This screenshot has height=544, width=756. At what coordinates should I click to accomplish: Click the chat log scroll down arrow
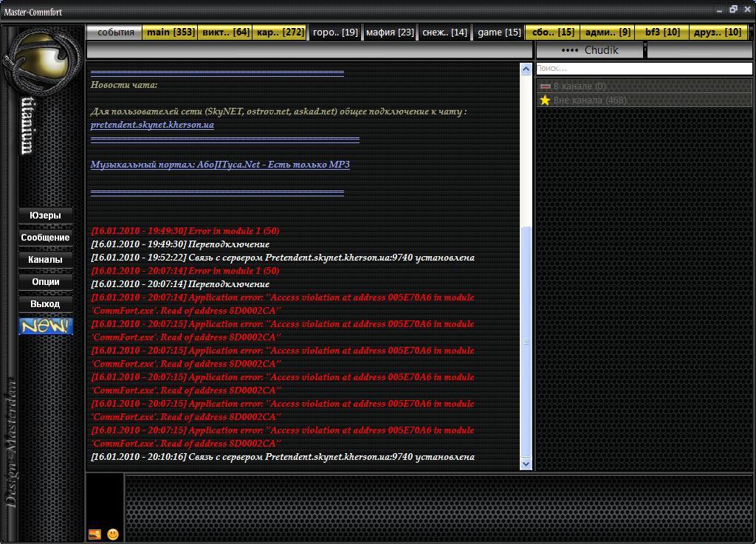tap(526, 464)
